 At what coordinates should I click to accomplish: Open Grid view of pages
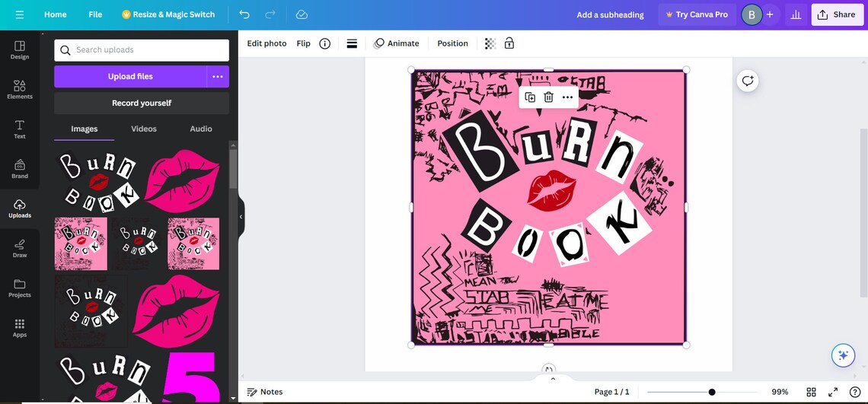pyautogui.click(x=811, y=392)
